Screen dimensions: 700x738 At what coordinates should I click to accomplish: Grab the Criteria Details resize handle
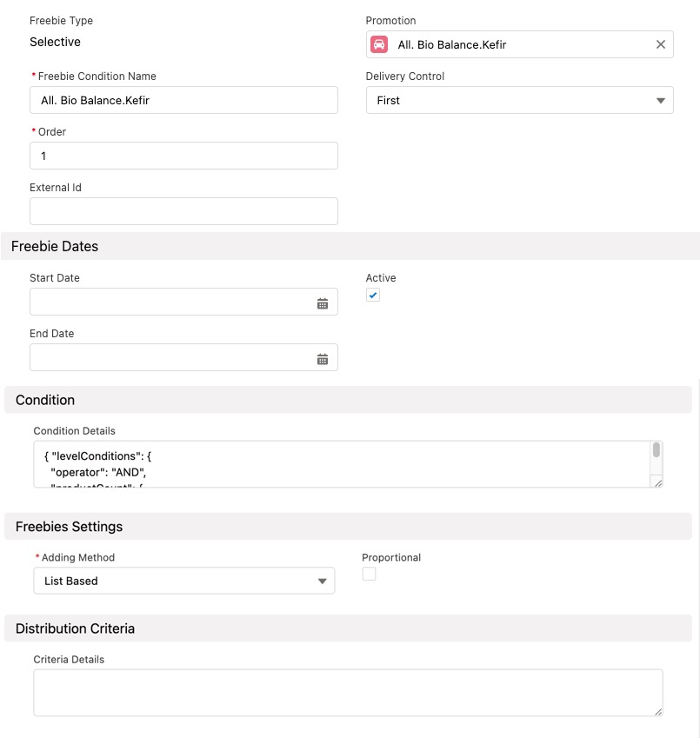pyautogui.click(x=657, y=710)
